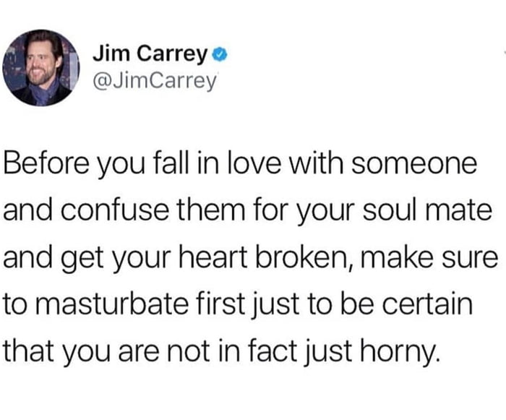Open the circular profile picture
The width and height of the screenshot is (506, 420).
pos(41,68)
